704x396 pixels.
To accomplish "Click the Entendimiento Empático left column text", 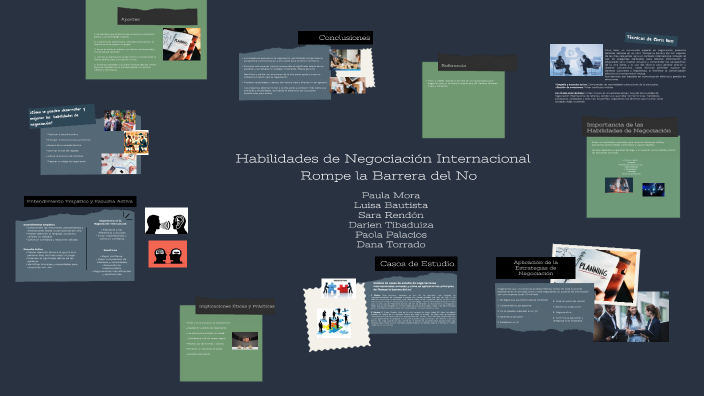I will point(53,247).
